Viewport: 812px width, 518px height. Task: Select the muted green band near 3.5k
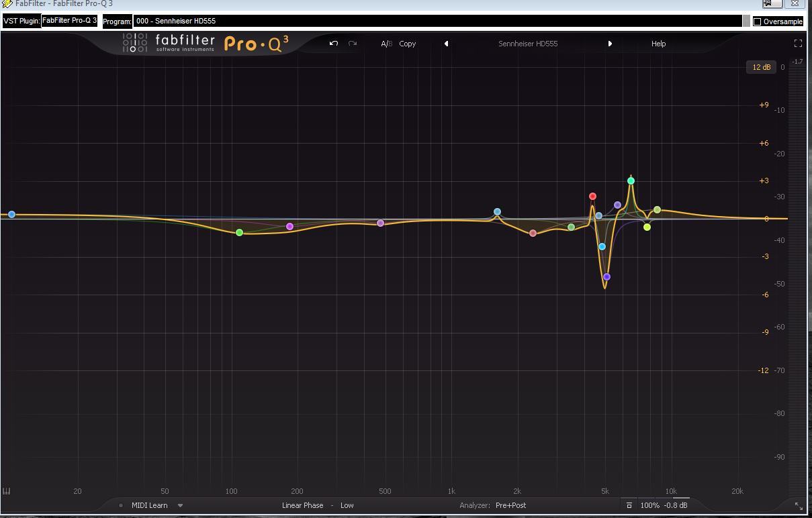point(571,227)
